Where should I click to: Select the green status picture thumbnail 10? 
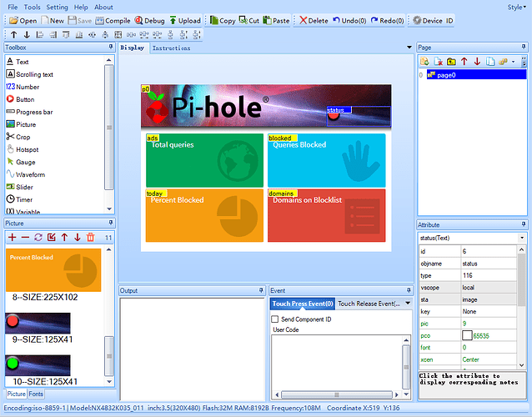coord(38,365)
